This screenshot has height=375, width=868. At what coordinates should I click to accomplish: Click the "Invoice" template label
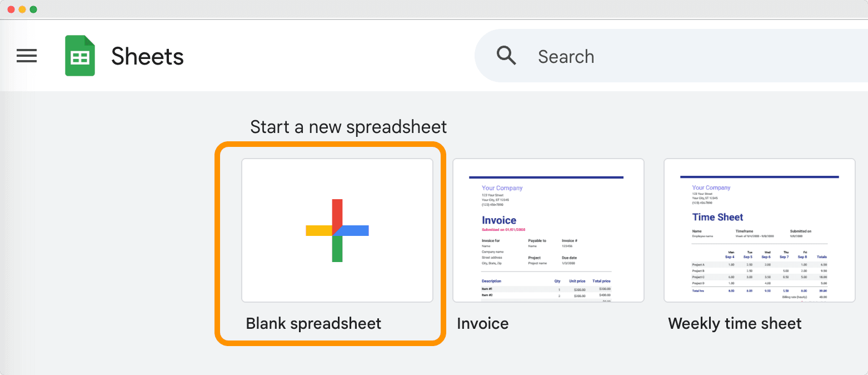(482, 323)
